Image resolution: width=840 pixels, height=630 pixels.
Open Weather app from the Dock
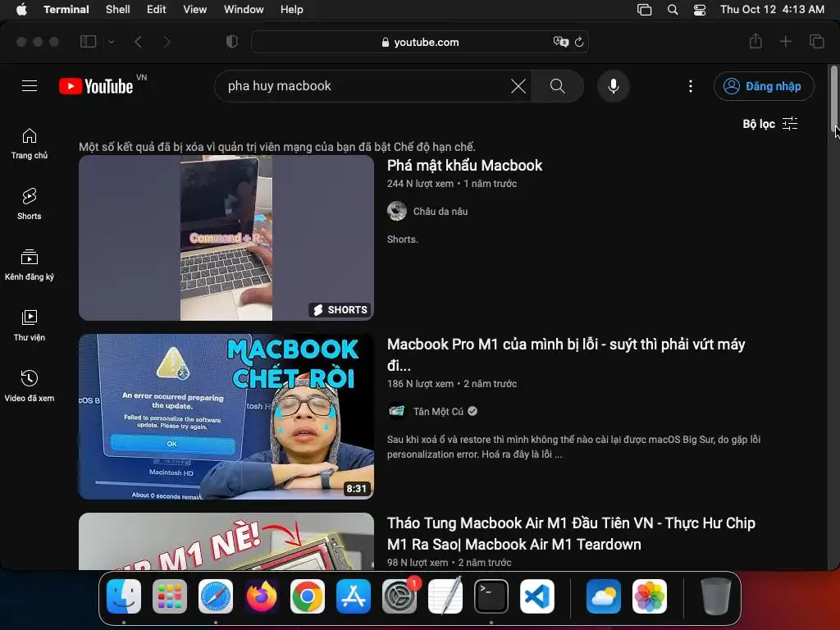604,596
